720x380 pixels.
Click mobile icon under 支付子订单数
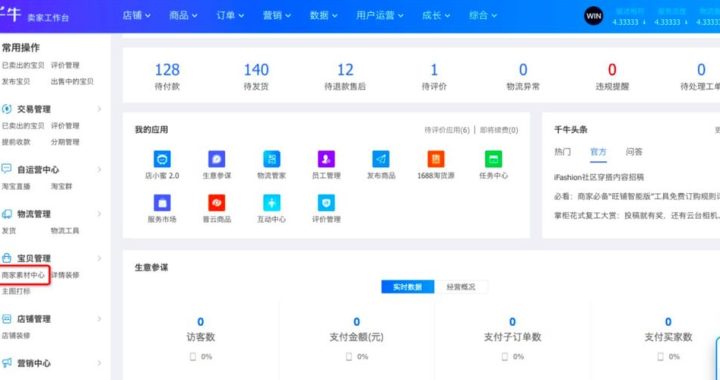point(505,357)
